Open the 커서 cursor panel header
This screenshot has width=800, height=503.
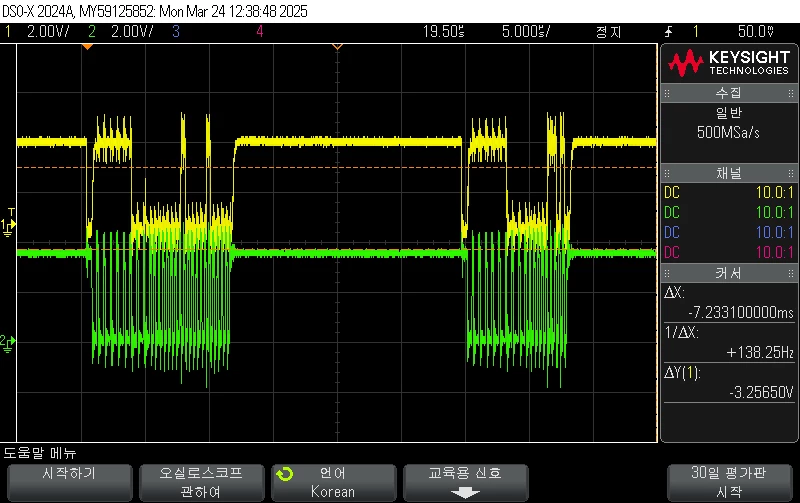click(x=729, y=273)
